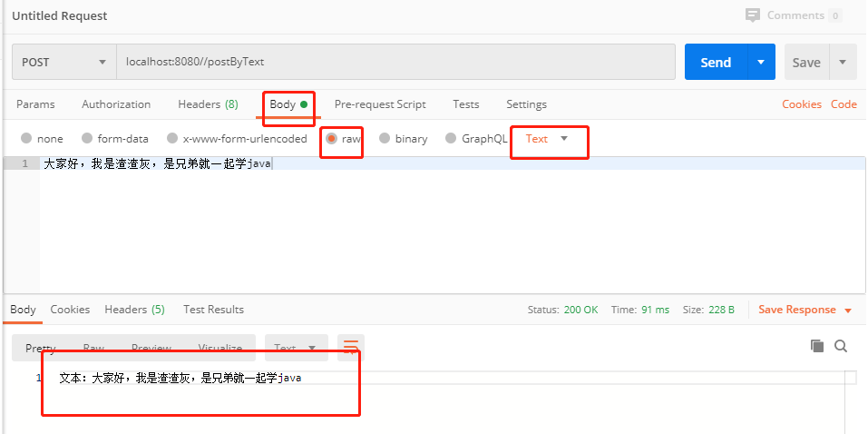Open the request Headers (8) tab
Viewport: 868px width, 434px height.
pos(208,104)
